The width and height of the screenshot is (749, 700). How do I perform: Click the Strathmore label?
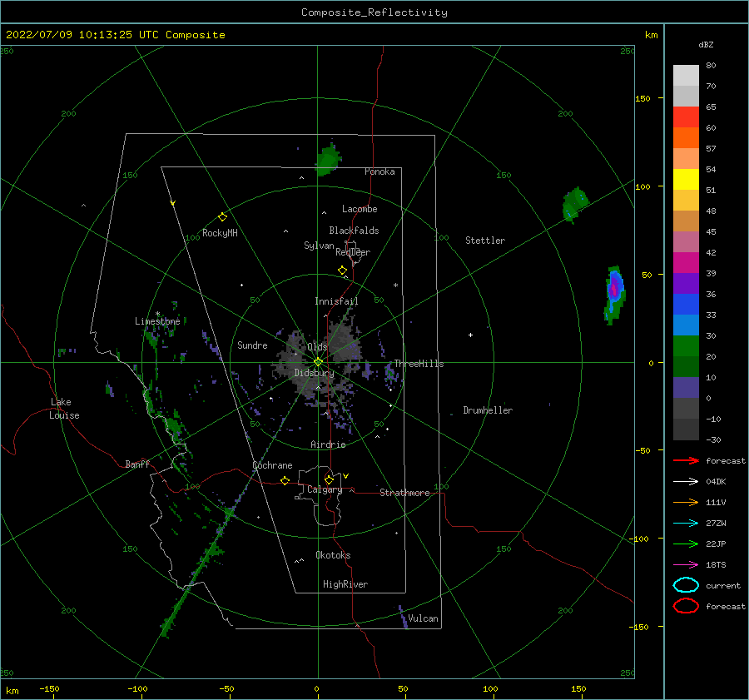(x=404, y=493)
